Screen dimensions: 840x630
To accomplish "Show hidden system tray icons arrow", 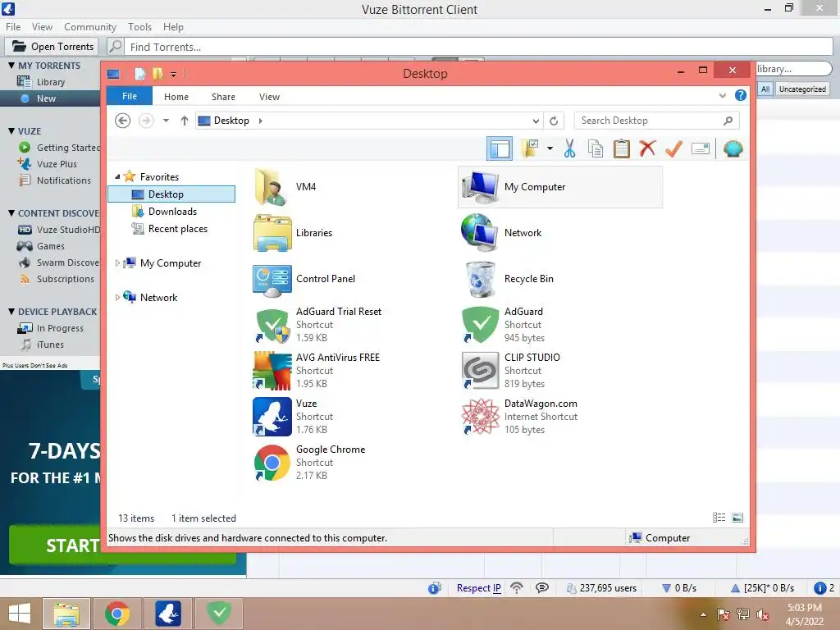I will (x=703, y=614).
